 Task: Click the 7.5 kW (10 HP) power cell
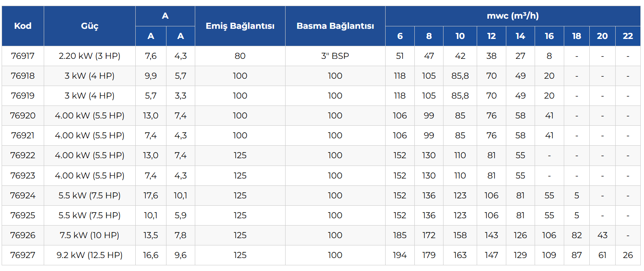pos(90,235)
